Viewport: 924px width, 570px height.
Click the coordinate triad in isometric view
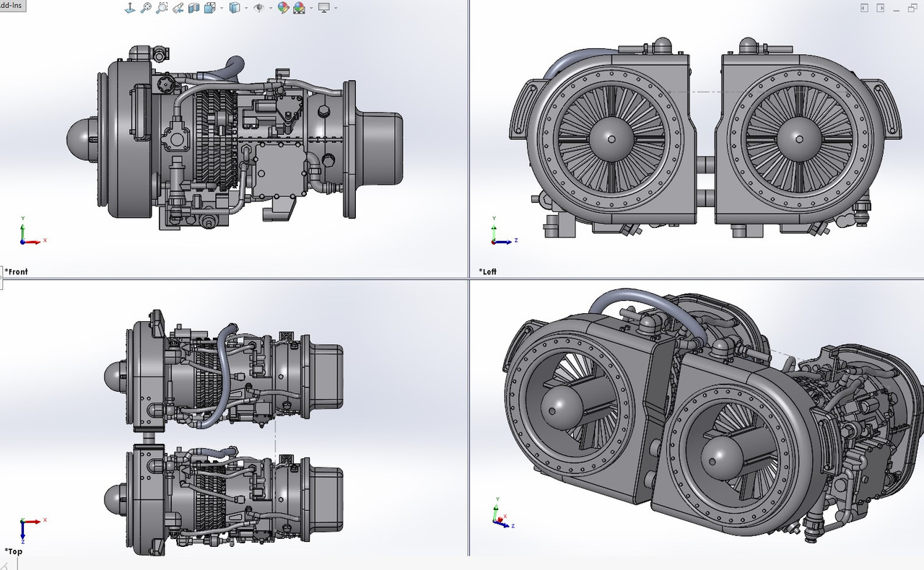tap(500, 511)
